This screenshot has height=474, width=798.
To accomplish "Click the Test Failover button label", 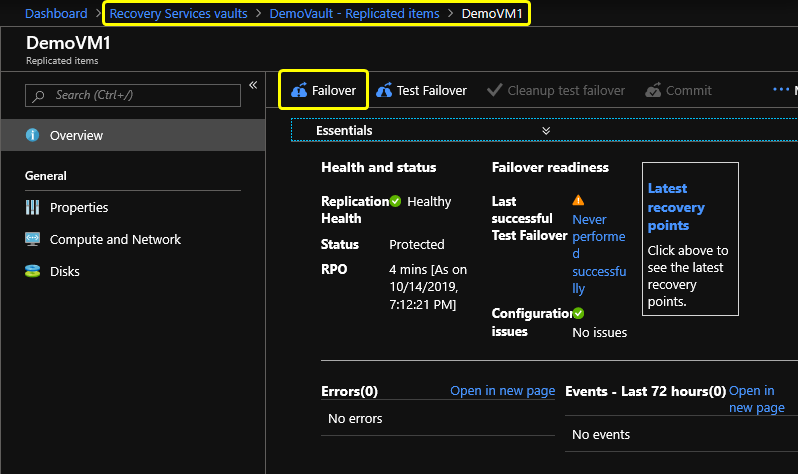I will (432, 91).
